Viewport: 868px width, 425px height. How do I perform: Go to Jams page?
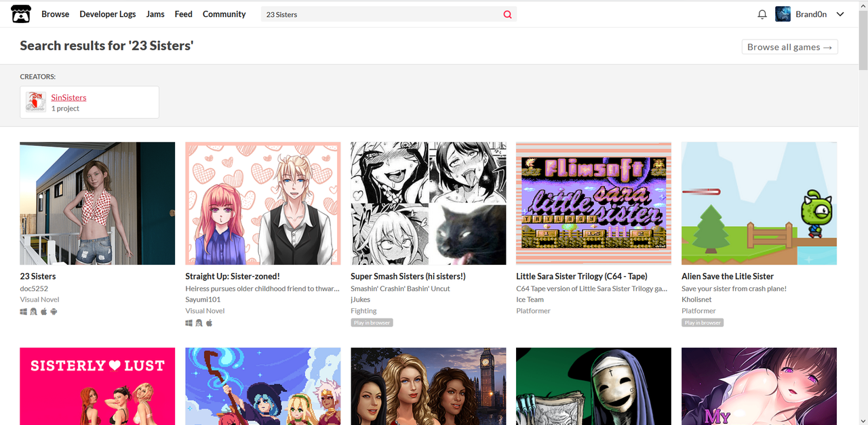pyautogui.click(x=155, y=14)
